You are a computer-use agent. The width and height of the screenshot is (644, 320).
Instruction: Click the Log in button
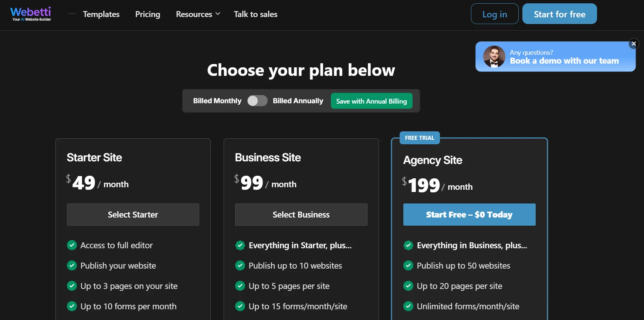pos(494,14)
